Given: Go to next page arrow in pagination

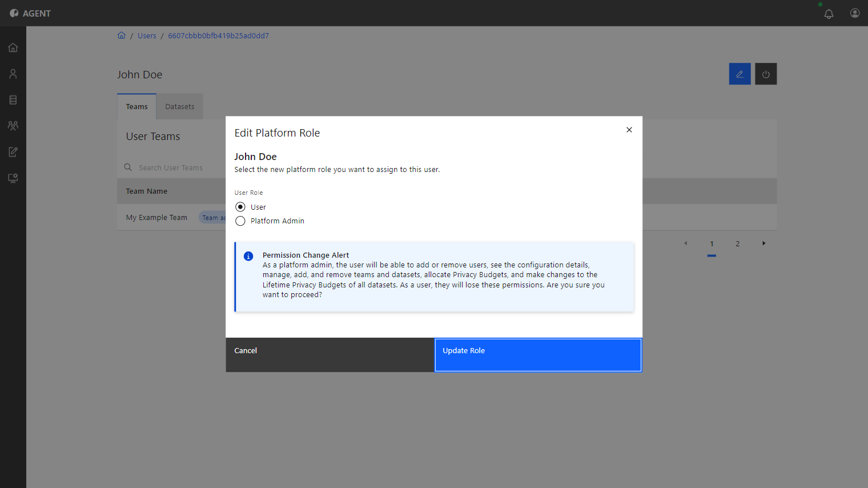Looking at the screenshot, I should [x=763, y=243].
